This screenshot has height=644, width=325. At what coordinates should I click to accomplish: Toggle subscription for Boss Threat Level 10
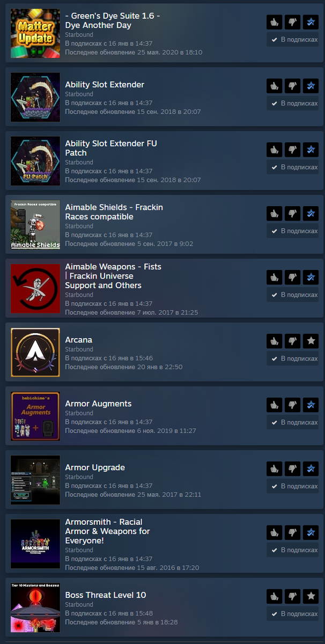point(292,614)
